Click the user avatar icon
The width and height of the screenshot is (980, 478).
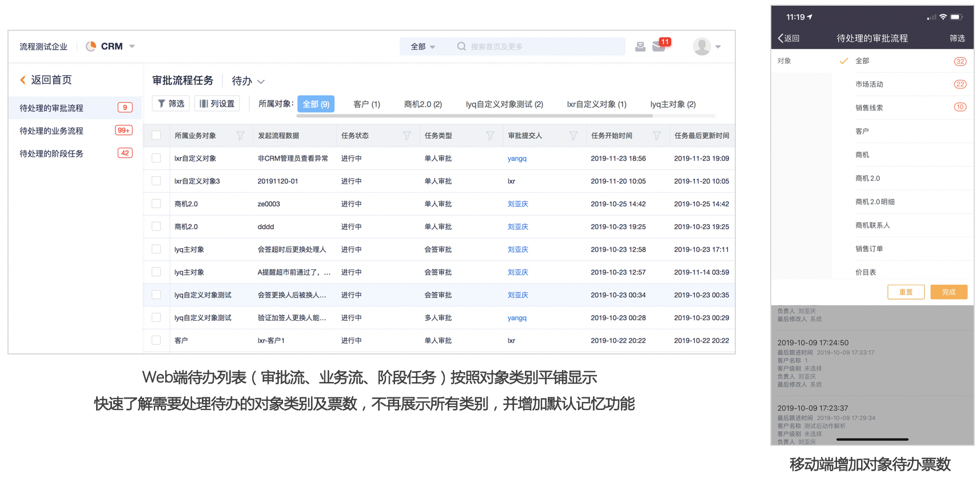(702, 46)
